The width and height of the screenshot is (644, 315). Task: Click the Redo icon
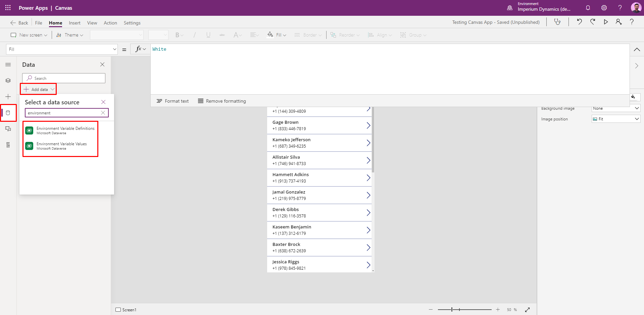593,21
